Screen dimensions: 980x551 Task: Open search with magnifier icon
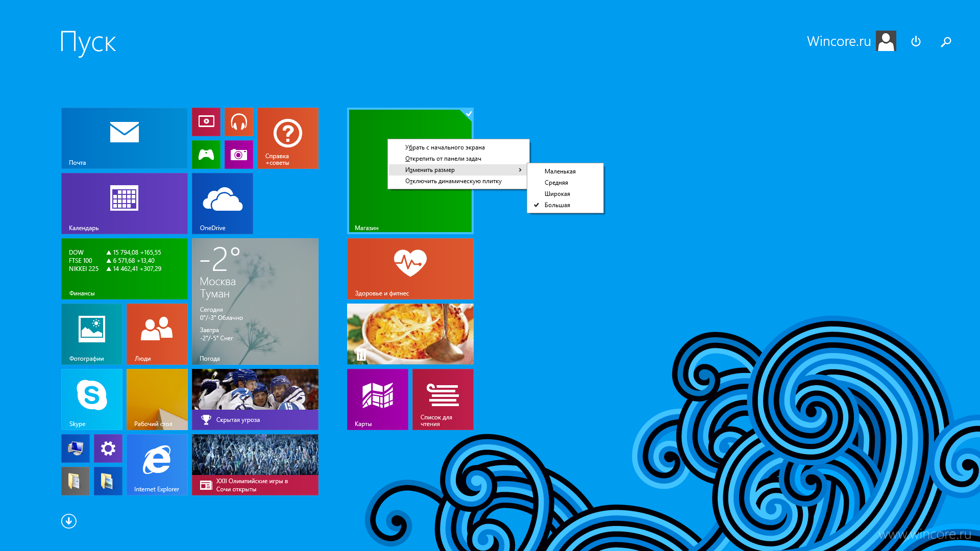click(946, 42)
